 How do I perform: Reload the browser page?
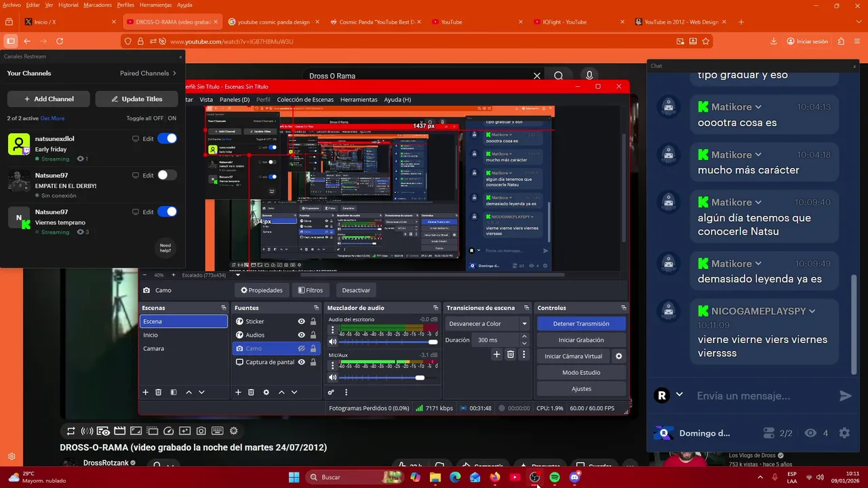(x=60, y=41)
